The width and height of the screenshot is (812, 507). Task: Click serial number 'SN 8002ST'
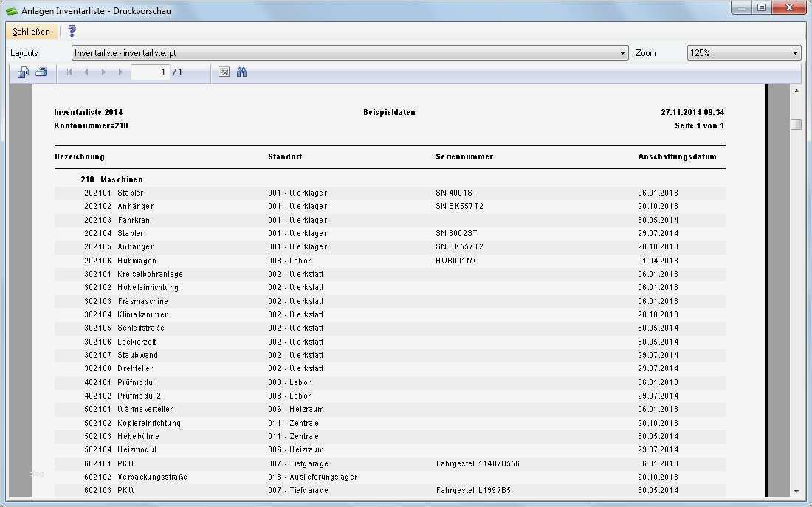pos(456,233)
